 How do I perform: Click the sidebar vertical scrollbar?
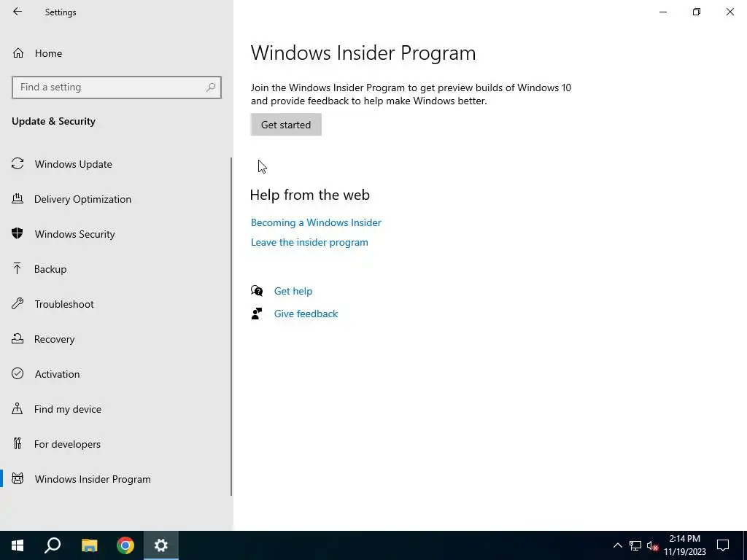coord(231,327)
